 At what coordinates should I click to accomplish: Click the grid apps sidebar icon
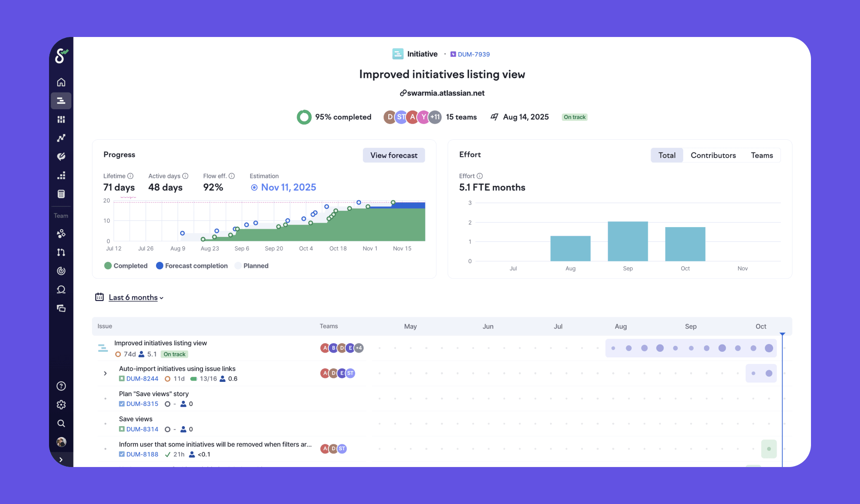61,120
